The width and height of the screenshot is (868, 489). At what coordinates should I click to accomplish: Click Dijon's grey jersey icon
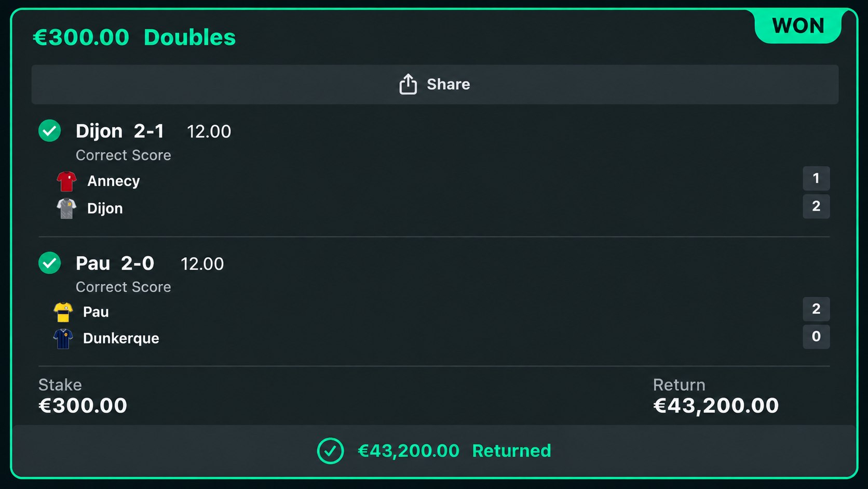pos(66,208)
